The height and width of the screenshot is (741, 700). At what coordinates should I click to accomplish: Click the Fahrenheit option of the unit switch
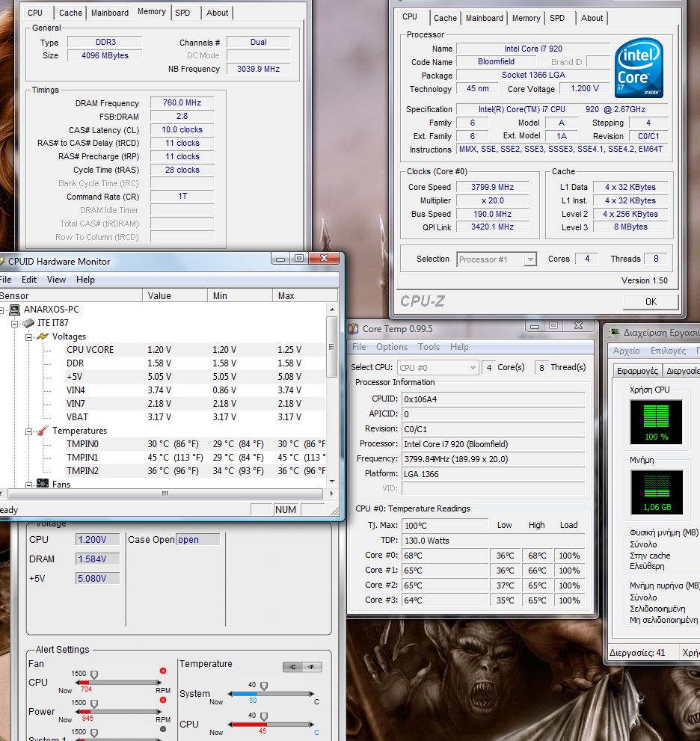311,667
